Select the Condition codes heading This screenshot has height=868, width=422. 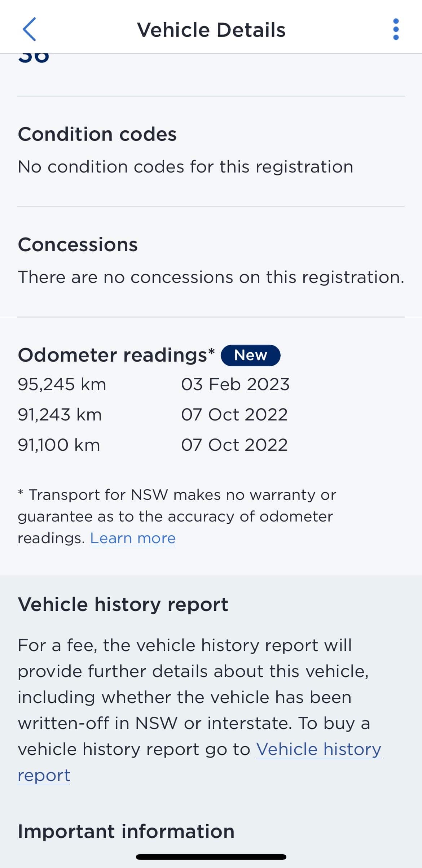point(97,134)
